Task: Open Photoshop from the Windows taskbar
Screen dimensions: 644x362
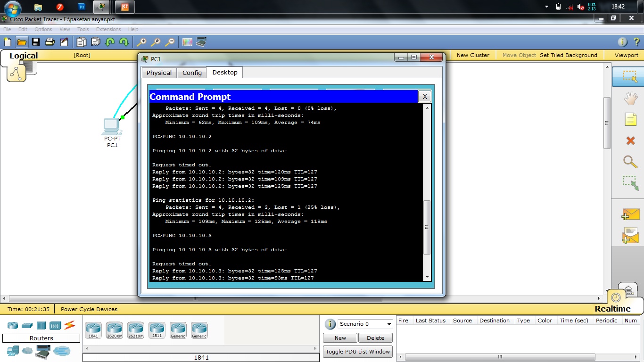Action: click(x=82, y=7)
